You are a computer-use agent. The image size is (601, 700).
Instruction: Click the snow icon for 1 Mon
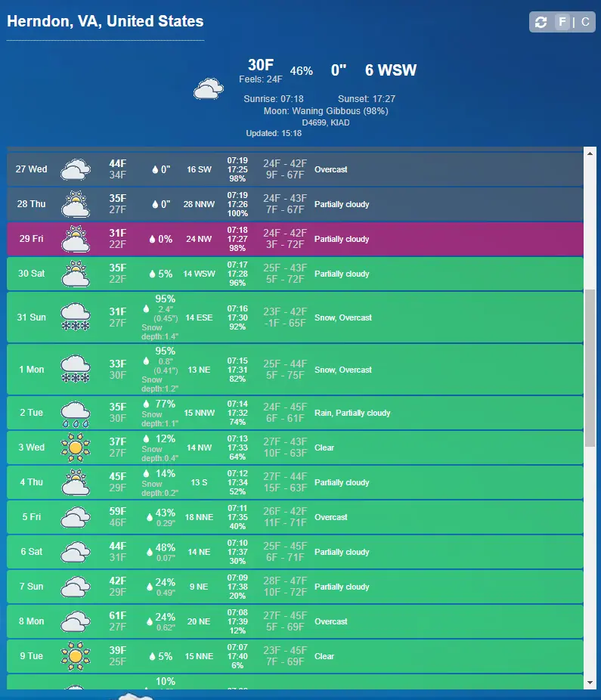[76, 370]
